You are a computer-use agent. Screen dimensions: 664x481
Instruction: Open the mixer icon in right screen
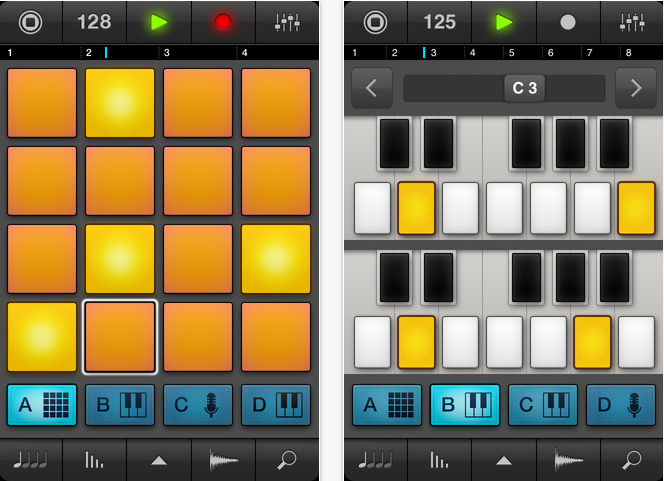pos(632,22)
